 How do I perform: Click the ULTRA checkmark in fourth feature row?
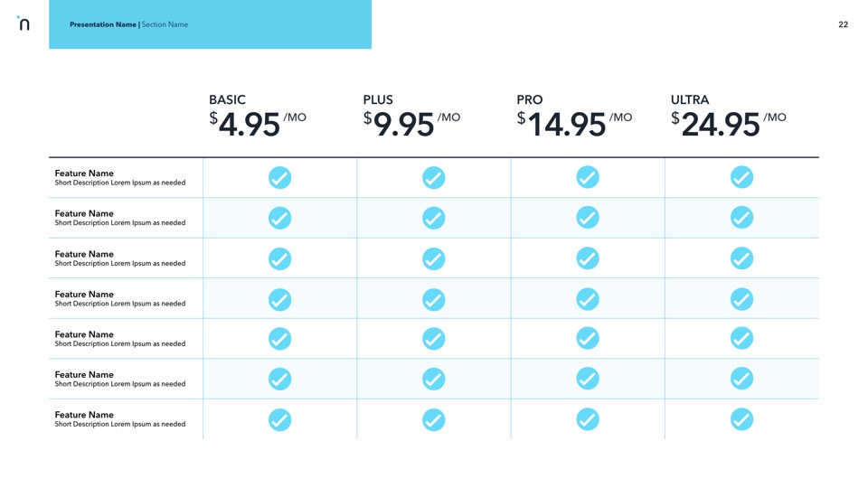coord(741,299)
